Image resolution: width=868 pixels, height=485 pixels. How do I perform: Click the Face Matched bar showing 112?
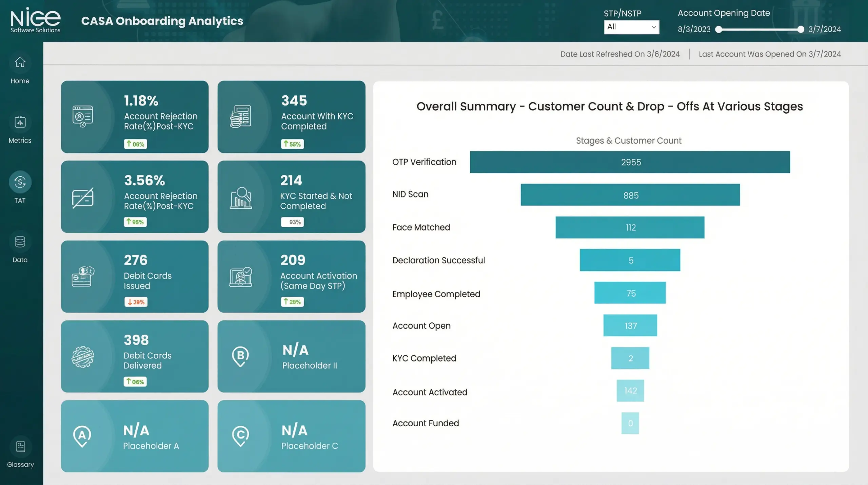[630, 227]
